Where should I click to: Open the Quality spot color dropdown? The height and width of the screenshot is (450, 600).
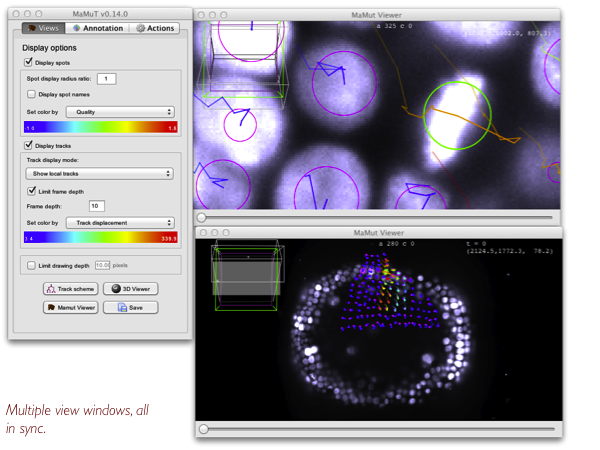coord(120,112)
